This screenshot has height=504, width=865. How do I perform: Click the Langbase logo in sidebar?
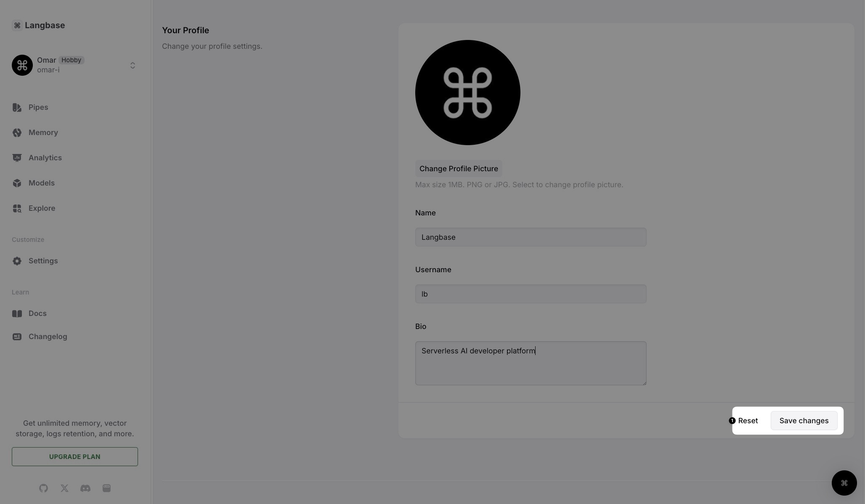coord(38,25)
